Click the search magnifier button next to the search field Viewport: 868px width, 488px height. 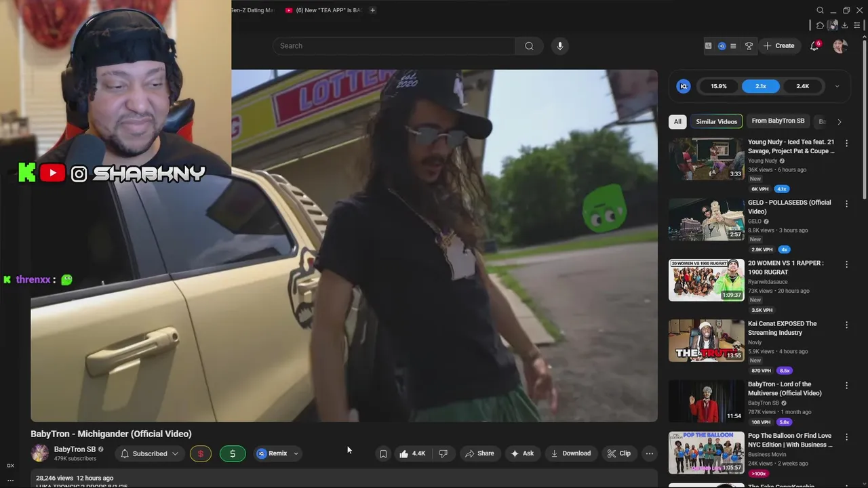pos(529,46)
